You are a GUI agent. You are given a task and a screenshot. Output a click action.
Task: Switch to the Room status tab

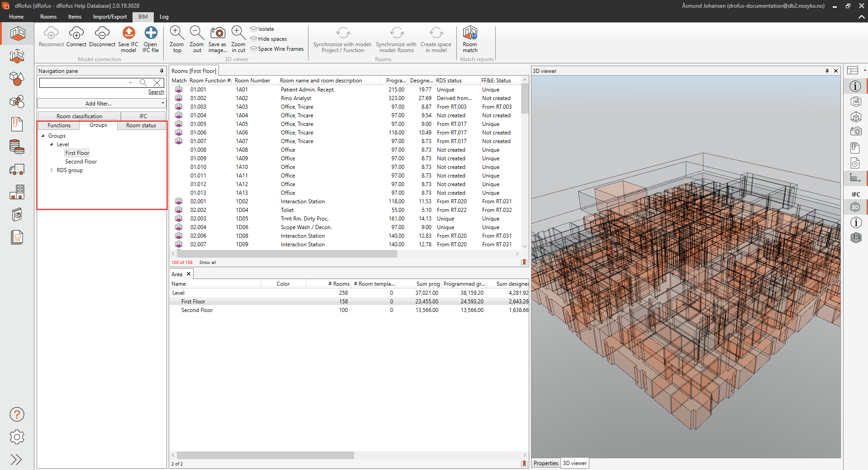coord(141,125)
